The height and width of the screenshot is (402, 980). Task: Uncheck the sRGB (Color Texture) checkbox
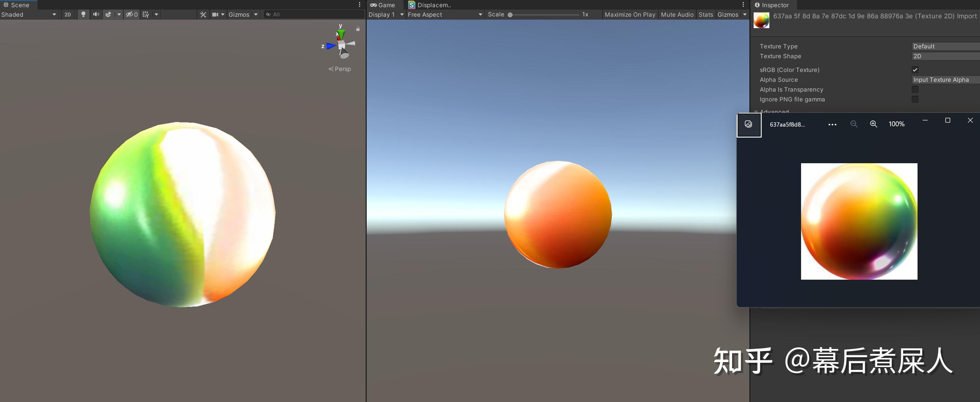click(915, 70)
